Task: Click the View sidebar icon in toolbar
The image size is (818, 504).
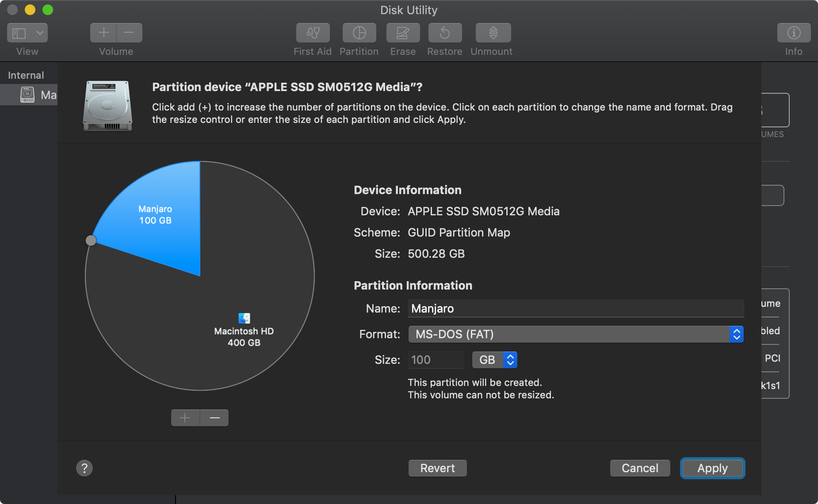Action: (x=19, y=33)
